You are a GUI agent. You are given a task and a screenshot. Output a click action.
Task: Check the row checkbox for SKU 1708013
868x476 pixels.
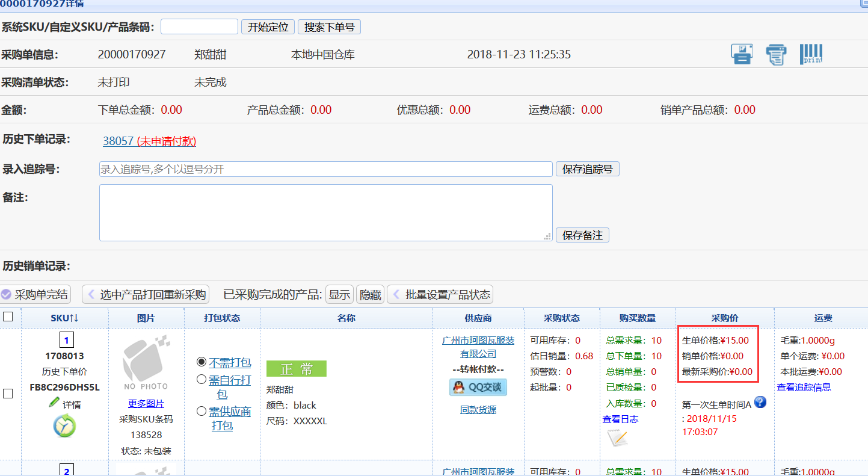tap(8, 394)
